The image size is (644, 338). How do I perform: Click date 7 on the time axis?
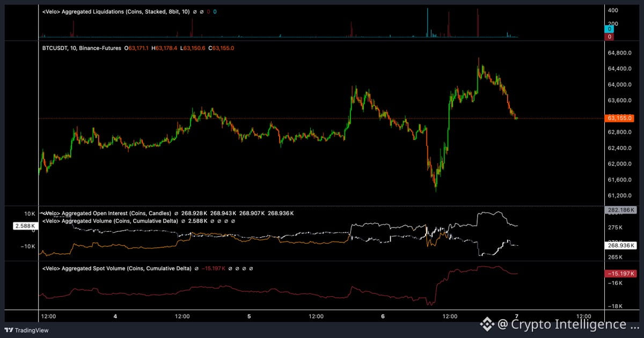coord(516,317)
